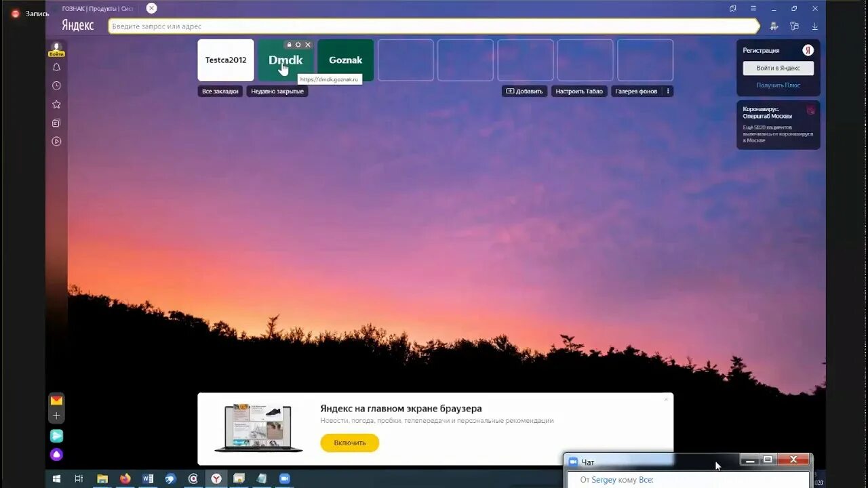The image size is (868, 488).
Task: Open the gray folded-sheet icon beside Zoom on taskbar
Action: 262,479
